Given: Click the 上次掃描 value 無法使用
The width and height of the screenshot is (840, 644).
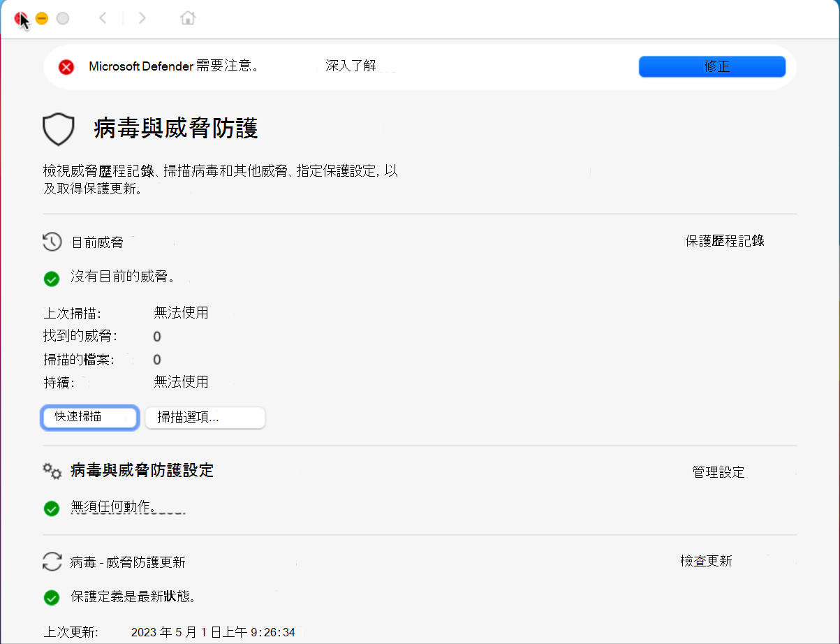Looking at the screenshot, I should coord(182,312).
